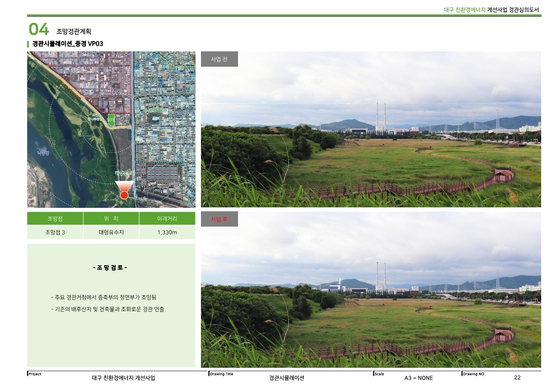The width and height of the screenshot is (554, 392).
Task: Select the table cell '조망점 3'
Action: [x=55, y=233]
